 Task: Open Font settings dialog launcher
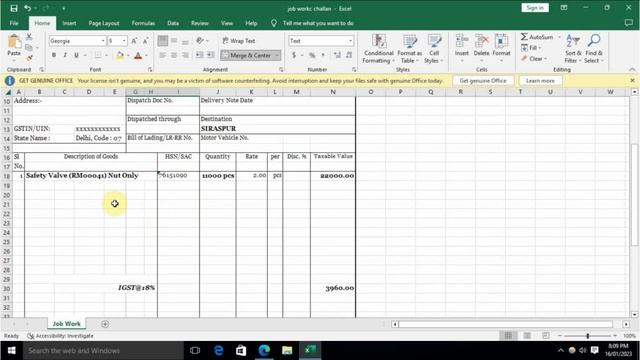(150, 70)
